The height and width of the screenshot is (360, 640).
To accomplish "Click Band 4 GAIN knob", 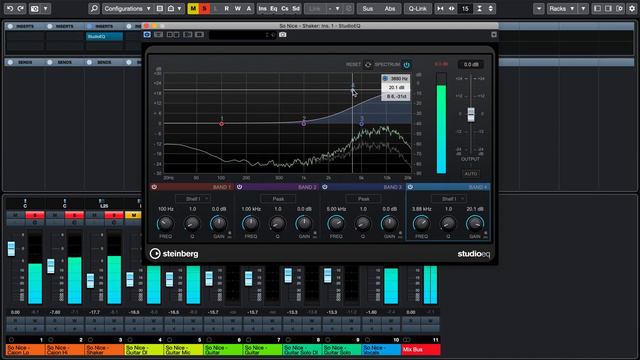I will (475, 224).
